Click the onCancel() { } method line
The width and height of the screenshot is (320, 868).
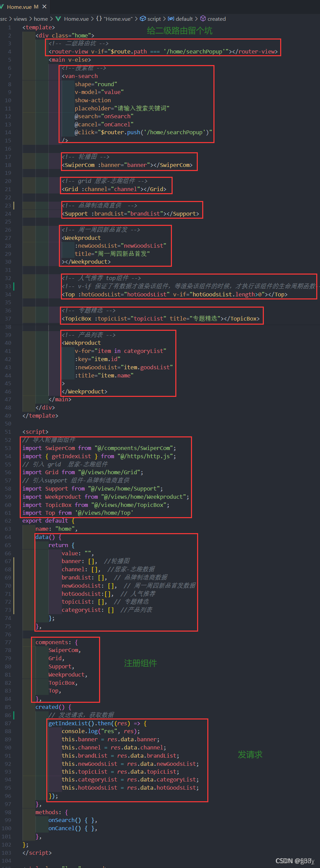coord(73,828)
